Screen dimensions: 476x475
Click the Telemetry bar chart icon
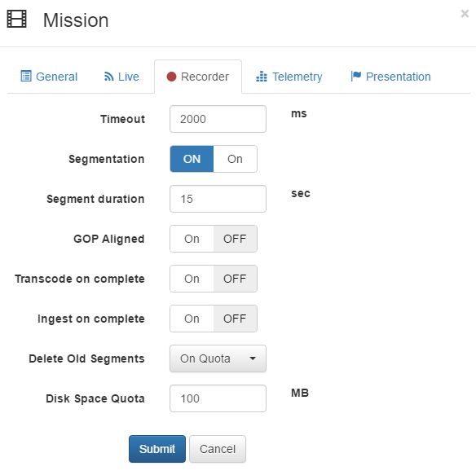262,77
